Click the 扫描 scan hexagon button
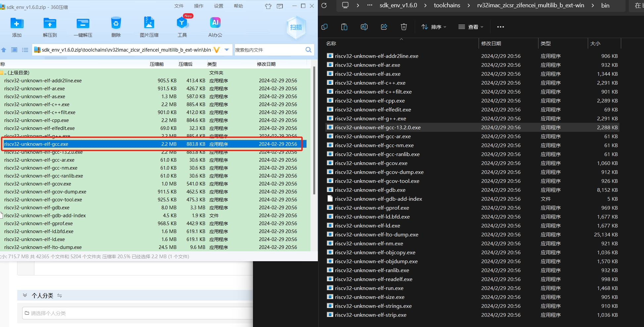644x327 pixels. [296, 27]
